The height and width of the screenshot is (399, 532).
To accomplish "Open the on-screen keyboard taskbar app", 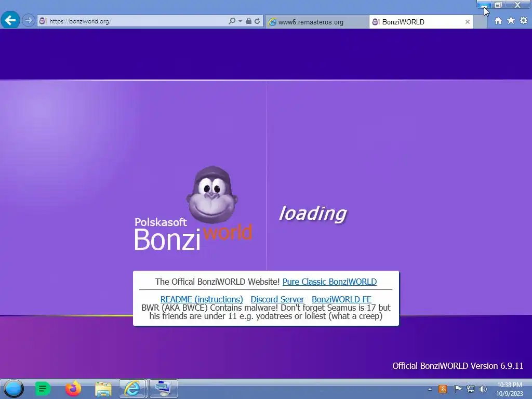I will click(x=163, y=389).
